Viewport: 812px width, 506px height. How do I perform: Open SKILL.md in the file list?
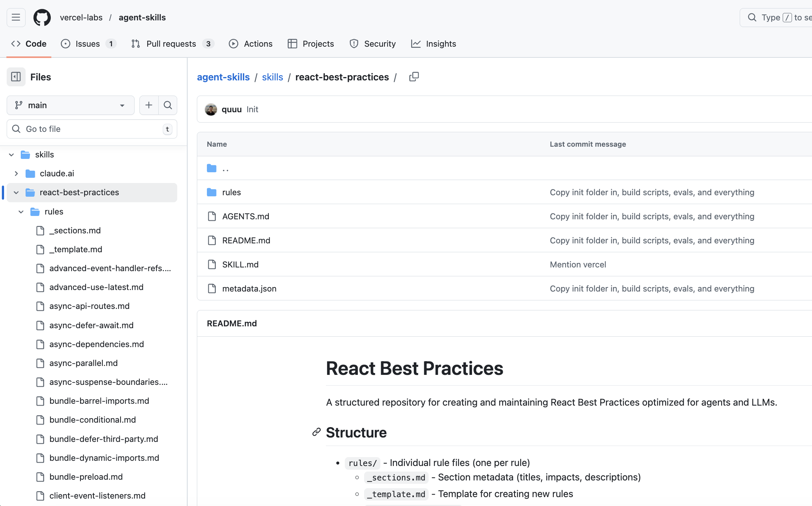tap(240, 264)
